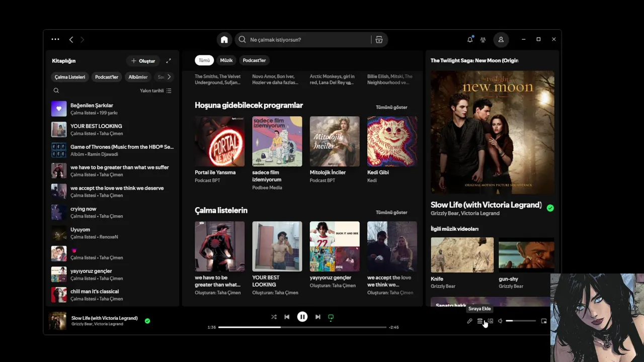
Task: Open Grizzly Bear, Victoria Legrand artist link in panel
Action: point(465,213)
